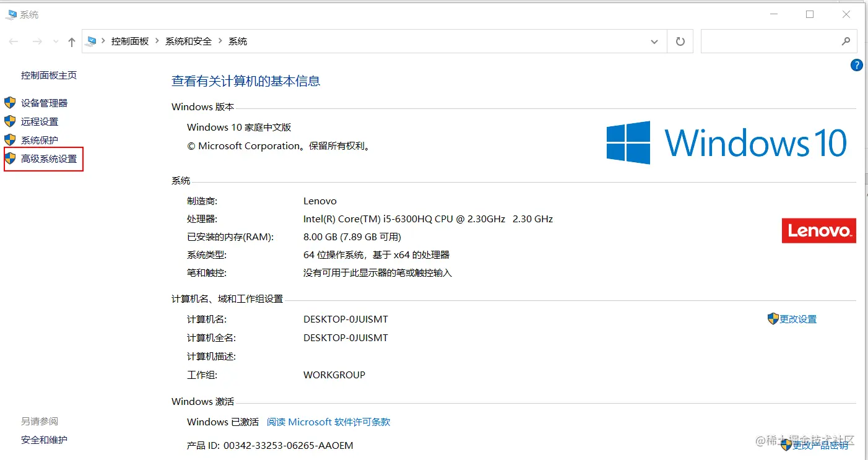Click shield icon beside 设备管理器
The width and height of the screenshot is (868, 460).
[x=10, y=103]
